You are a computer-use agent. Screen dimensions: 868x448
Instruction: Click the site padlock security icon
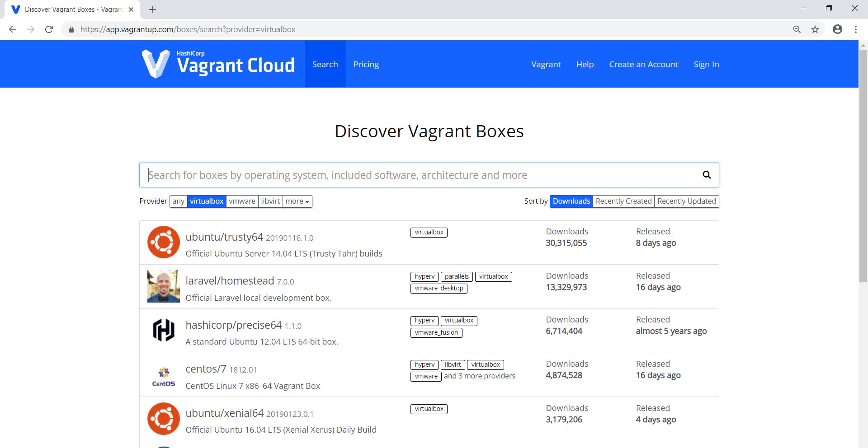click(71, 29)
